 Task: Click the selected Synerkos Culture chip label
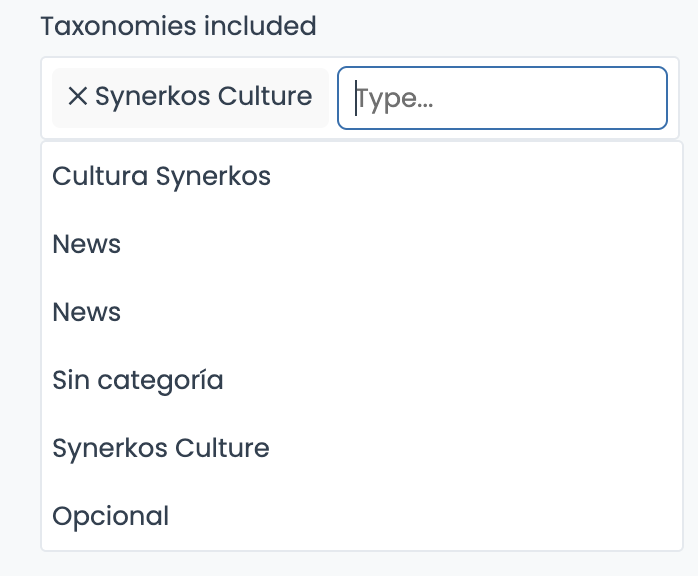[203, 97]
